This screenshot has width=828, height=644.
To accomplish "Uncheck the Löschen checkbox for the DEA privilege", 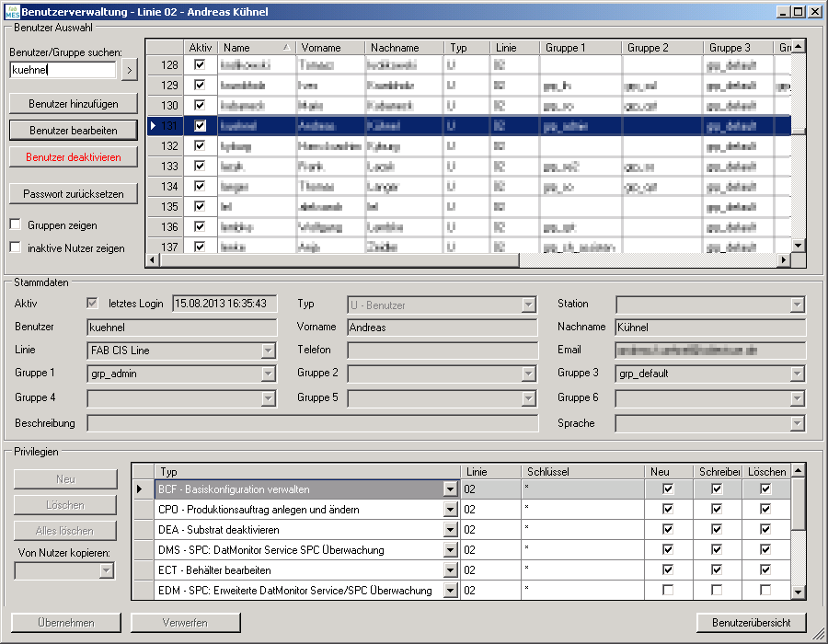I will click(x=765, y=530).
